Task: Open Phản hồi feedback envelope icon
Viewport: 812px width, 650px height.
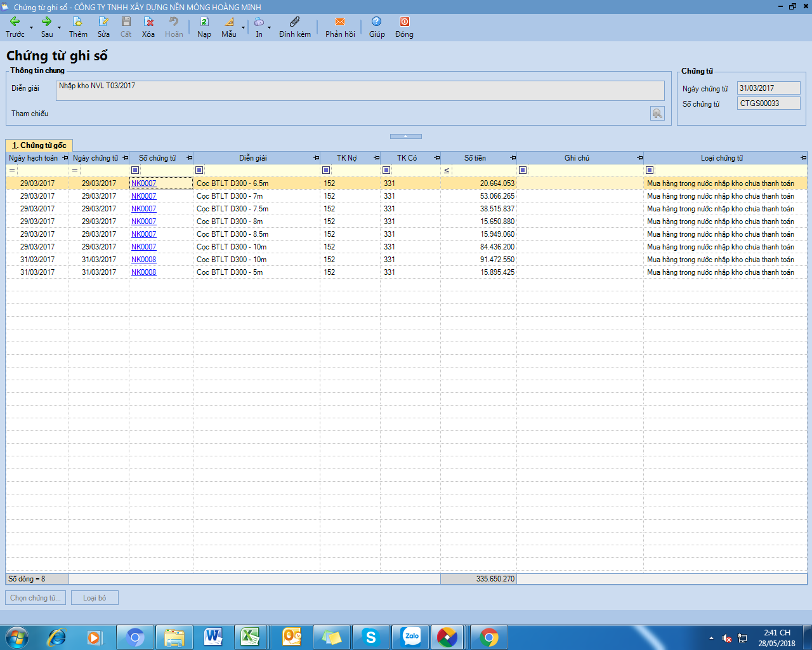Action: [x=340, y=22]
